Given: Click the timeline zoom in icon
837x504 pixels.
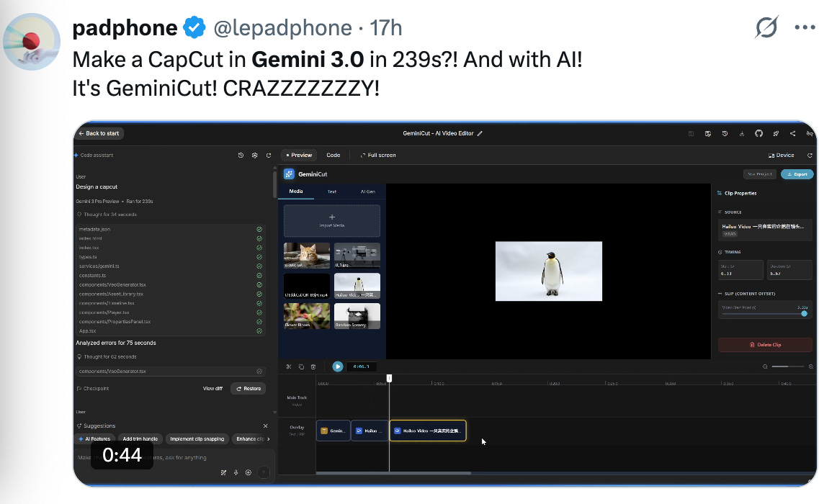Looking at the screenshot, I should (811, 366).
